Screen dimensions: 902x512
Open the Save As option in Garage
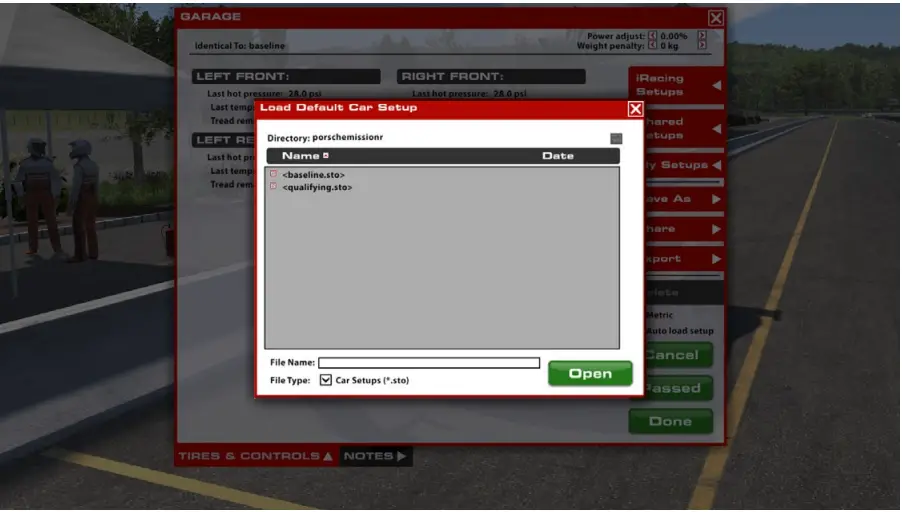click(683, 198)
